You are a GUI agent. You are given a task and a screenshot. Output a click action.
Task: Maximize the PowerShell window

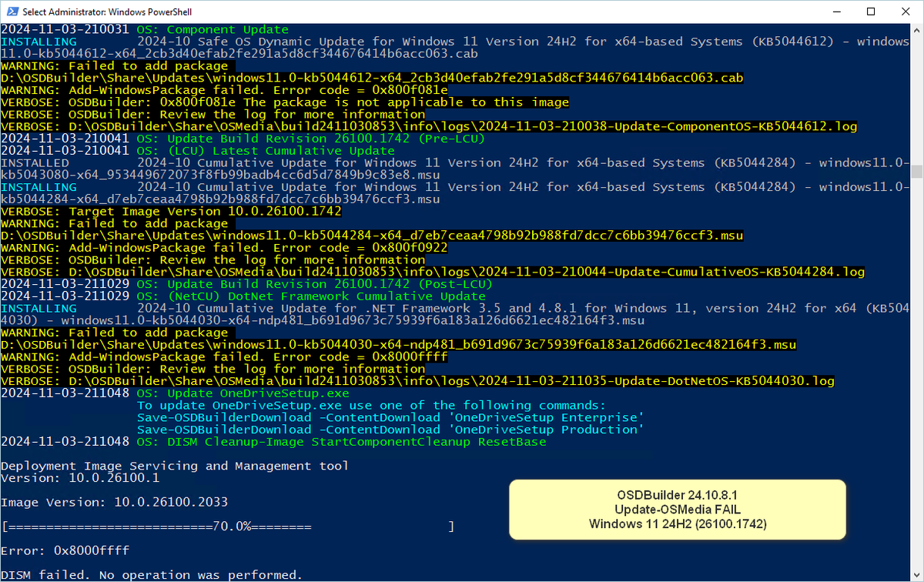click(x=871, y=12)
